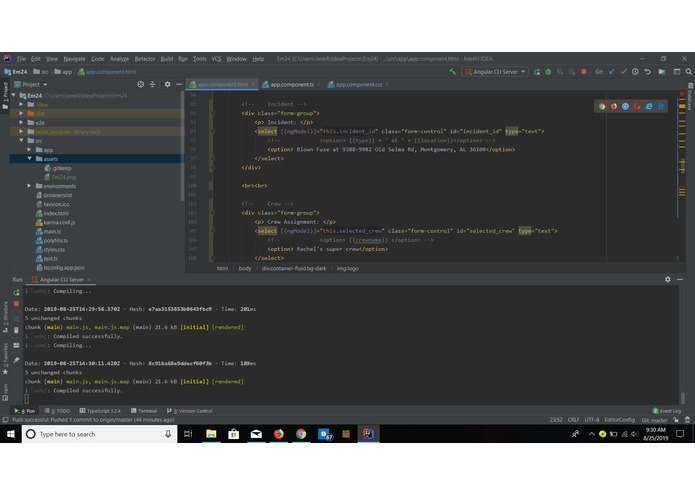Open the VCS menu
695x494 pixels.
click(x=216, y=59)
